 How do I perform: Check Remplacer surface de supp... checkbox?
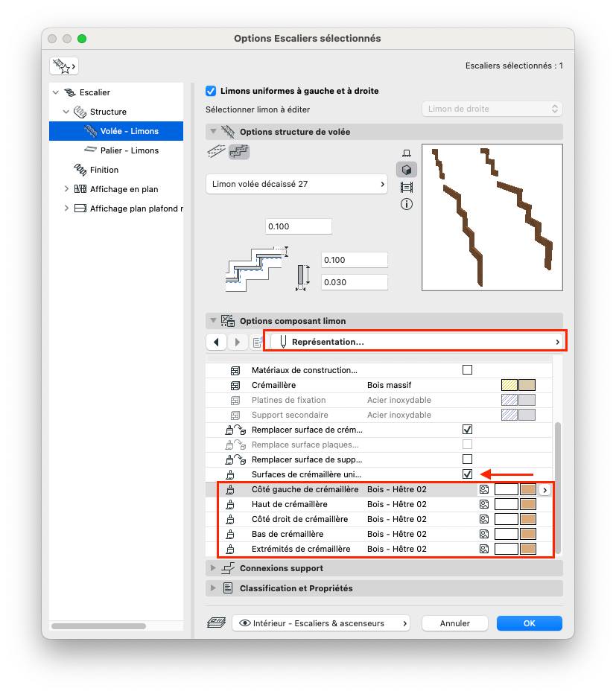[467, 459]
